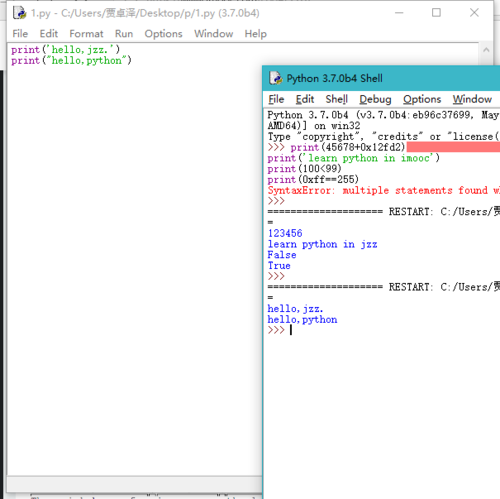Open the Shell window's Options menu
This screenshot has width=500, height=499.
[422, 99]
